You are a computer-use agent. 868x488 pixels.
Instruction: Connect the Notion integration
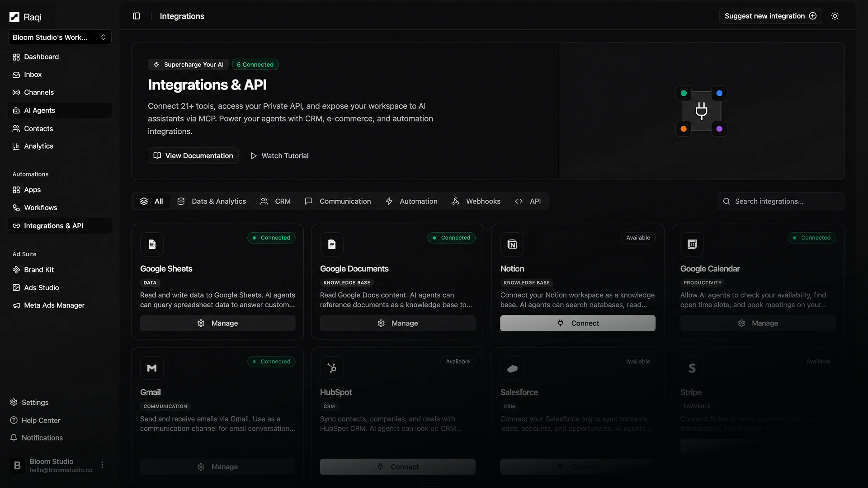[578, 324]
